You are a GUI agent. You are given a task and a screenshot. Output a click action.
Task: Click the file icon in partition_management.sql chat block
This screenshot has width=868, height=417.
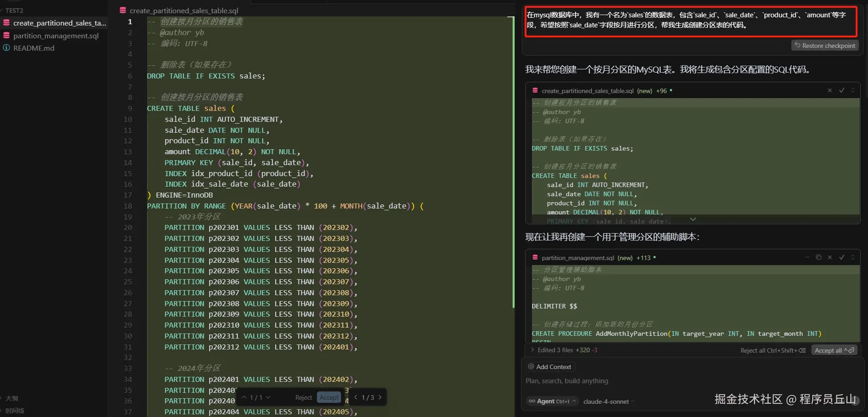point(535,258)
